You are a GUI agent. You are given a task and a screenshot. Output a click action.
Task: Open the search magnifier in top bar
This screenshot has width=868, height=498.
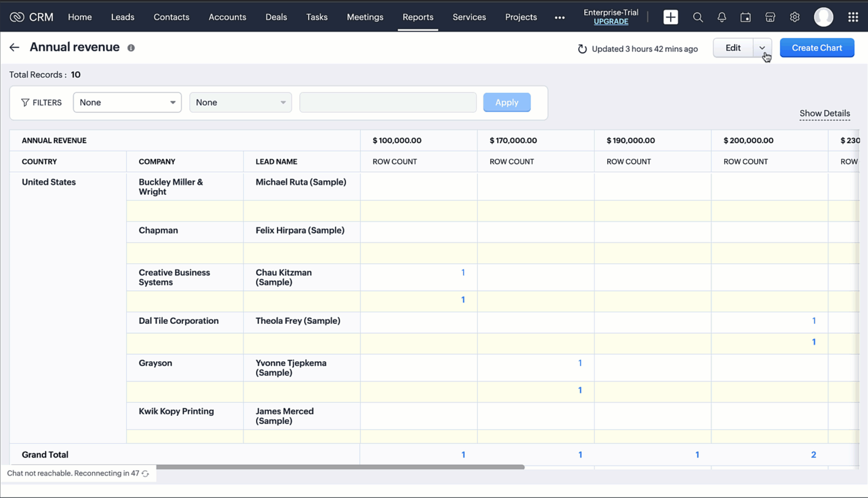tap(698, 18)
